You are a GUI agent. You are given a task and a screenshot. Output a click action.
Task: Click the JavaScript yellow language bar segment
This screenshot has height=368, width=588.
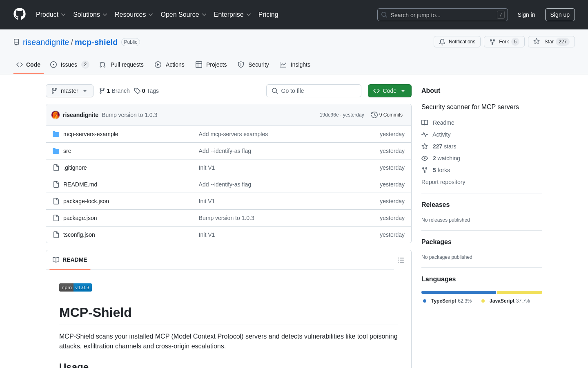pos(519,292)
